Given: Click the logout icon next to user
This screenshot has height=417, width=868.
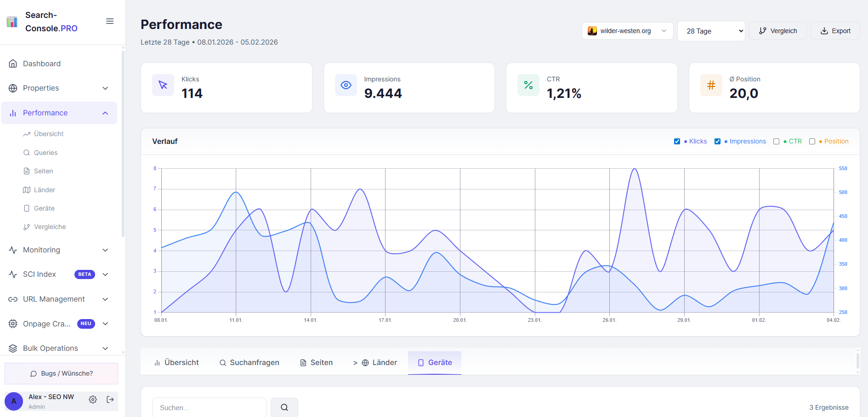Looking at the screenshot, I should click(x=110, y=400).
